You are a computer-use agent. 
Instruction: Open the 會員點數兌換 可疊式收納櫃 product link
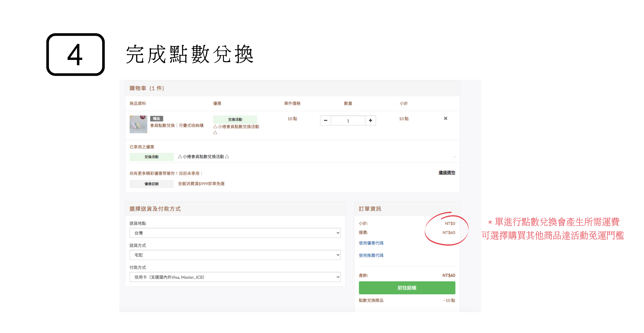point(177,126)
